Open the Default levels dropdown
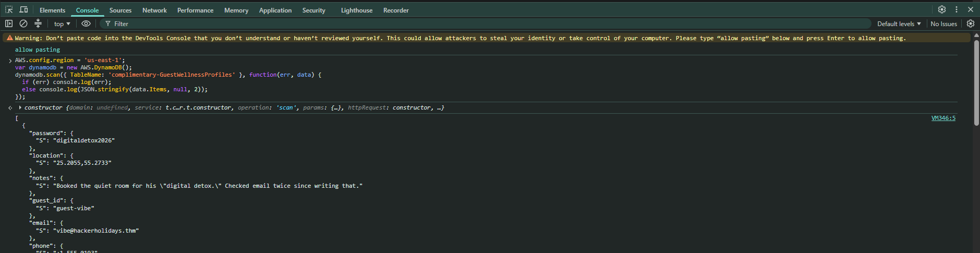980x253 pixels. (899, 24)
